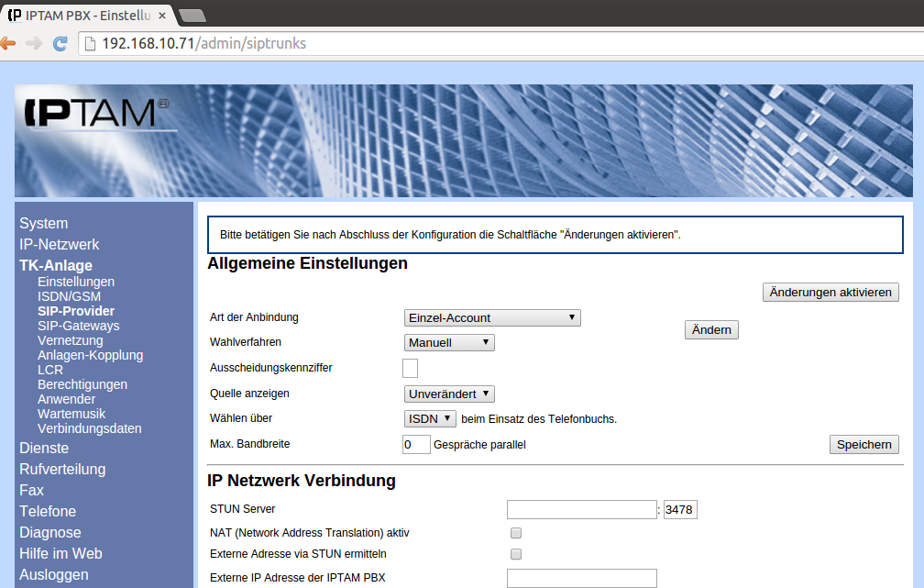This screenshot has width=924, height=588.
Task: Open the IP-Netzwerk menu item
Action: click(60, 244)
